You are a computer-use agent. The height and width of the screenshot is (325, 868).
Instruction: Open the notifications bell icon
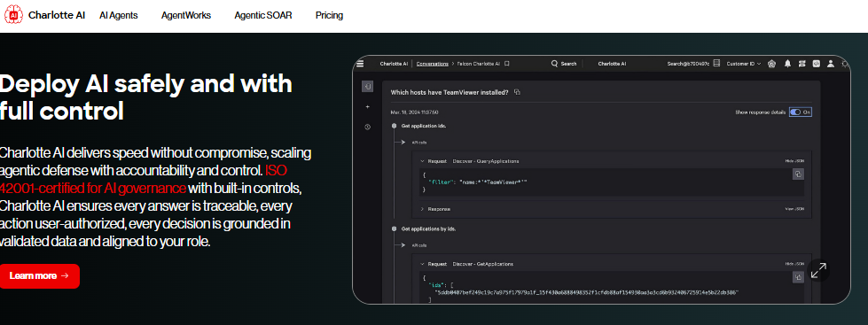[x=787, y=64]
